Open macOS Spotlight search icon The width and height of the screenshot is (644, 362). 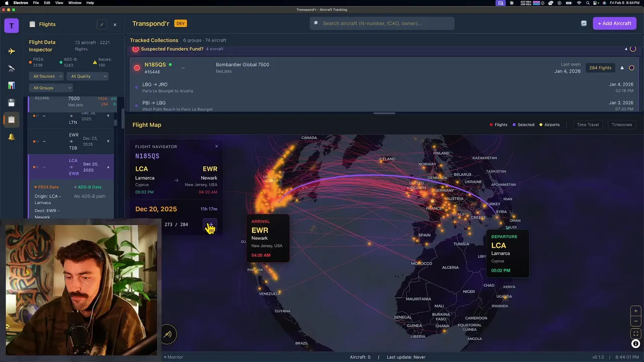coord(588,3)
